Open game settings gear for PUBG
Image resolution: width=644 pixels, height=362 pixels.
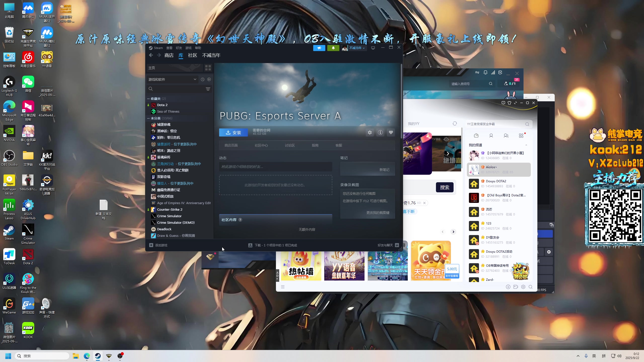370,132
